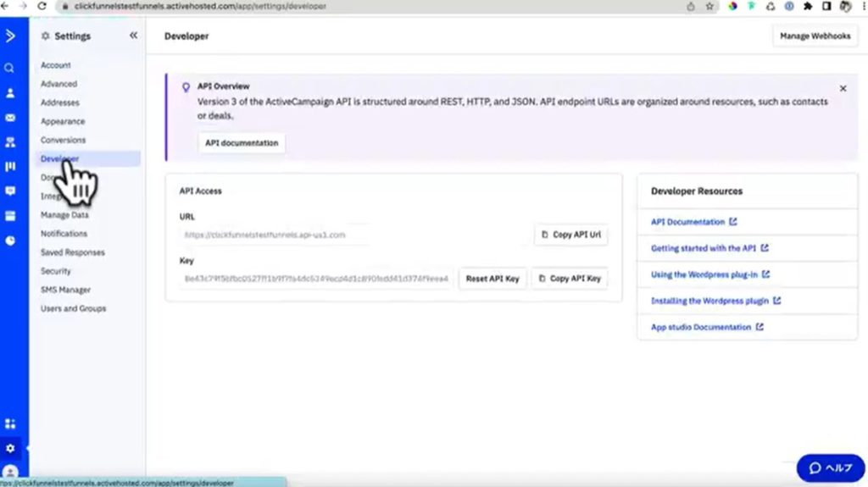The image size is (868, 487).
Task: Open the browser Extensions puzzle icon
Action: 808,6
